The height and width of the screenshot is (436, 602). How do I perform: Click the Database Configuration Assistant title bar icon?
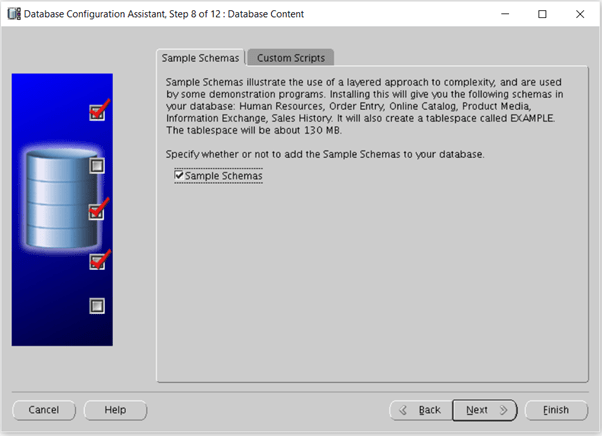pos(13,14)
